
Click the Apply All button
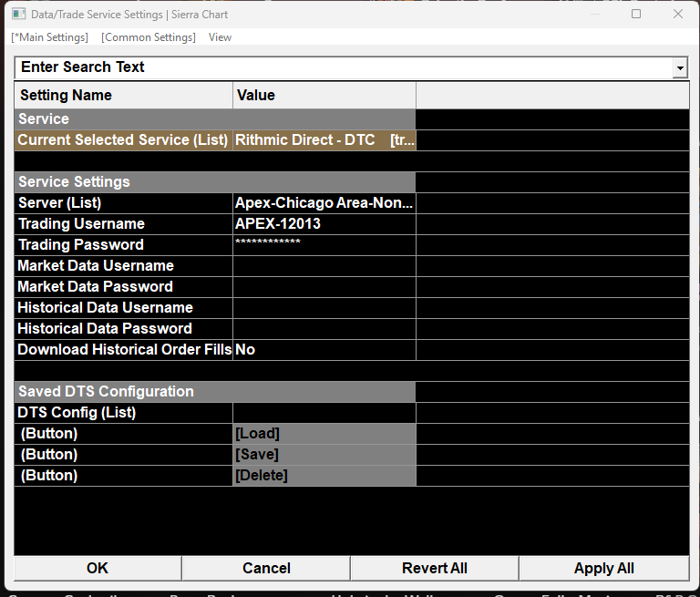click(x=603, y=568)
